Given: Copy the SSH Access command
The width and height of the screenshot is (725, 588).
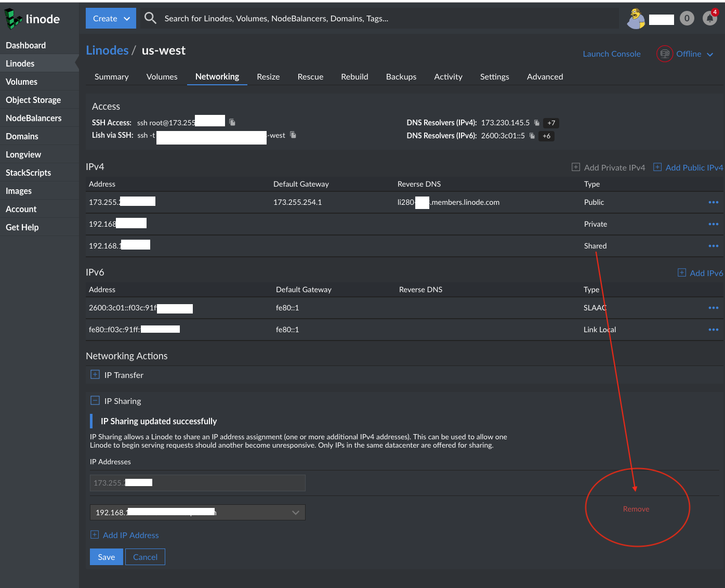Looking at the screenshot, I should coord(232,122).
